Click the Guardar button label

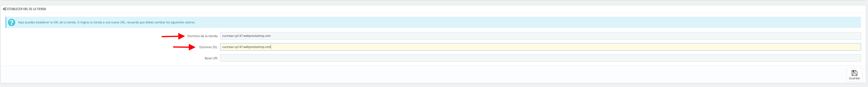854,78
